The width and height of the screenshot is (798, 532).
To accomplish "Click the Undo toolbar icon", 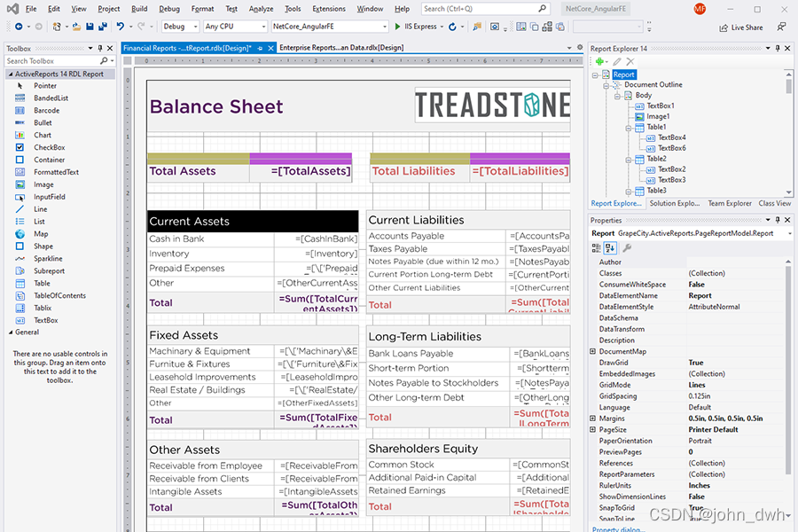I will point(120,27).
